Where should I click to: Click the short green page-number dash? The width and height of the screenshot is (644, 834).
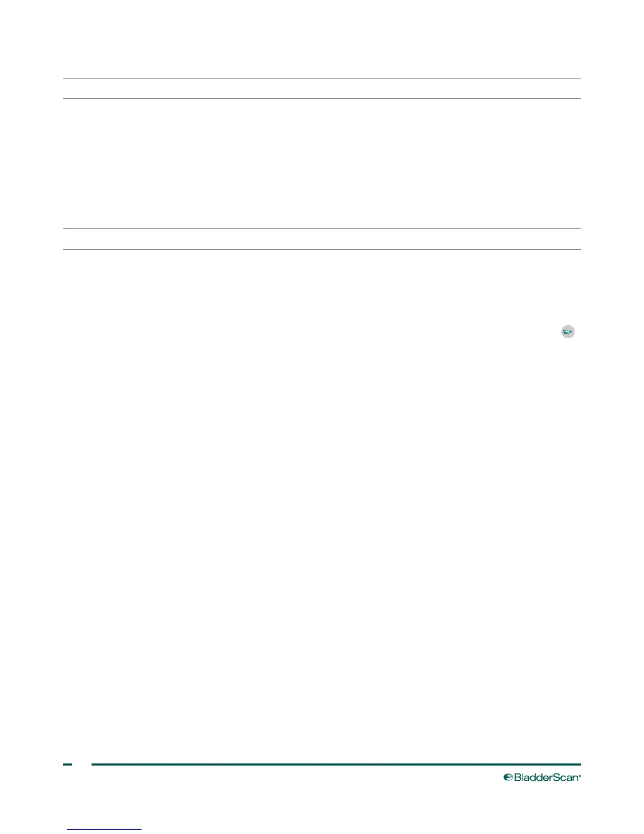point(68,764)
